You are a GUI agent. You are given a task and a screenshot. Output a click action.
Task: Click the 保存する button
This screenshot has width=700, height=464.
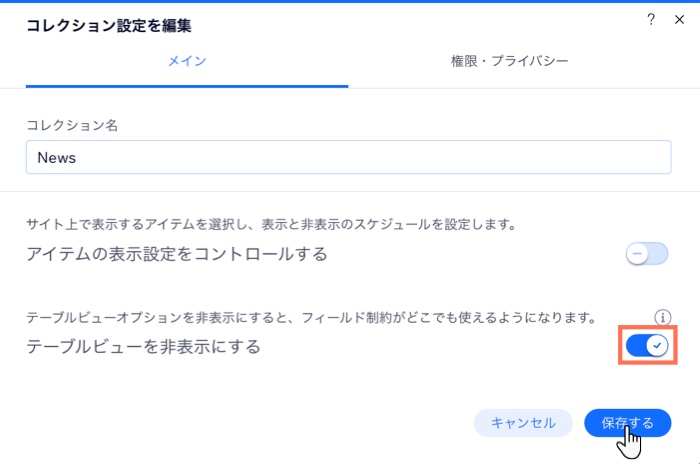[627, 423]
